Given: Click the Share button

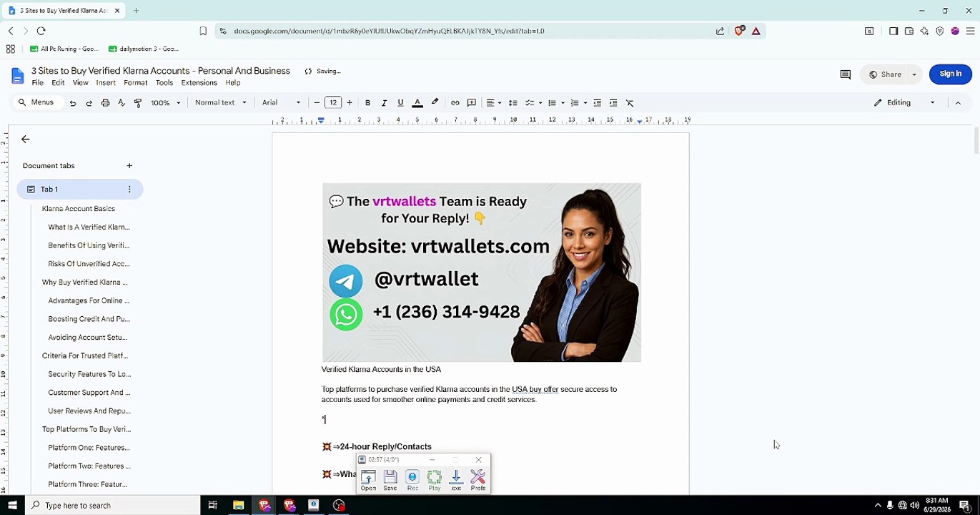Looking at the screenshot, I should [884, 74].
